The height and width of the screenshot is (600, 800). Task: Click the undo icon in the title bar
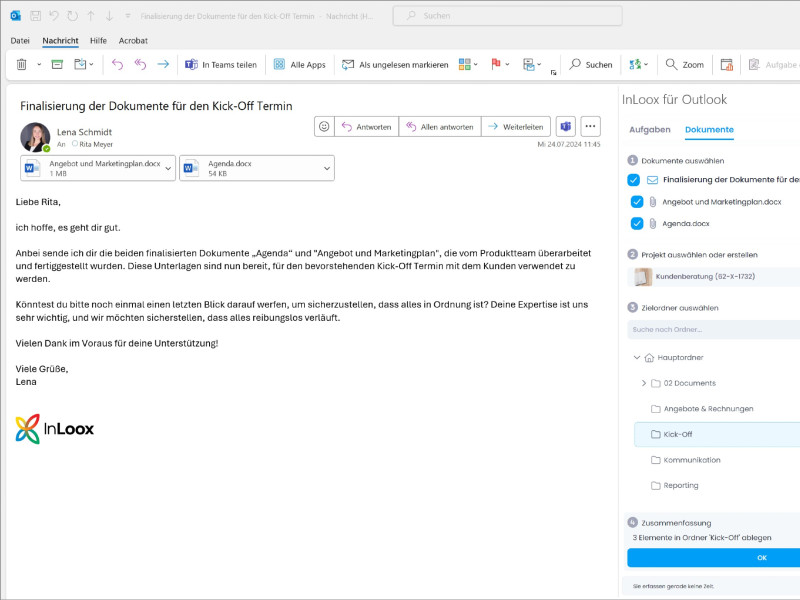[54, 16]
